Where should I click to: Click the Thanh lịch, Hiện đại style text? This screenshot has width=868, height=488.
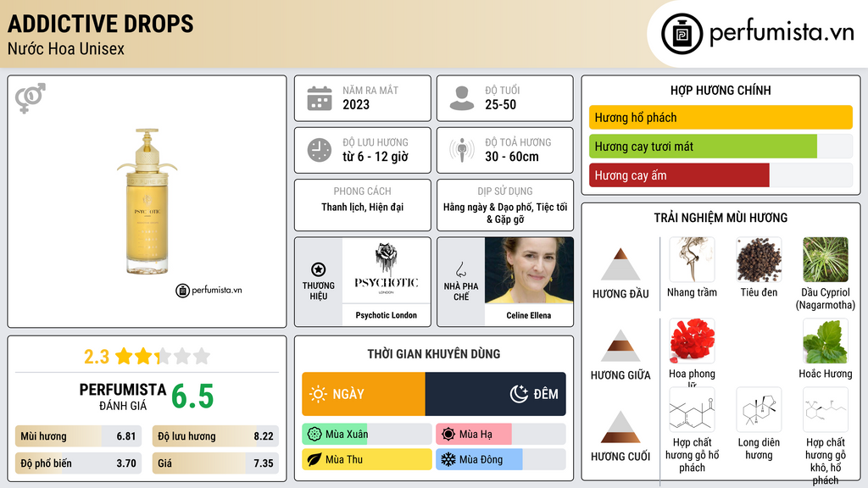coord(363,207)
